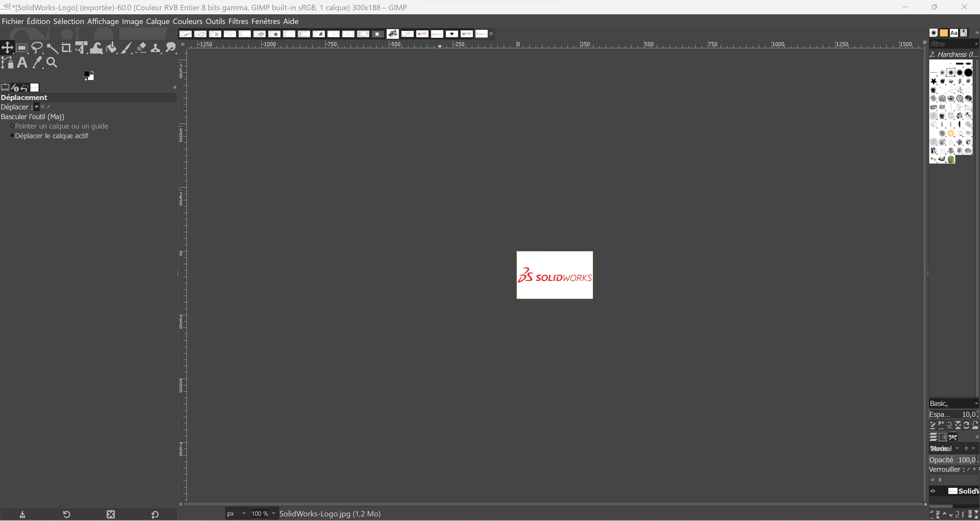The height and width of the screenshot is (521, 980).
Task: Open the Édition menu
Action: (x=39, y=21)
